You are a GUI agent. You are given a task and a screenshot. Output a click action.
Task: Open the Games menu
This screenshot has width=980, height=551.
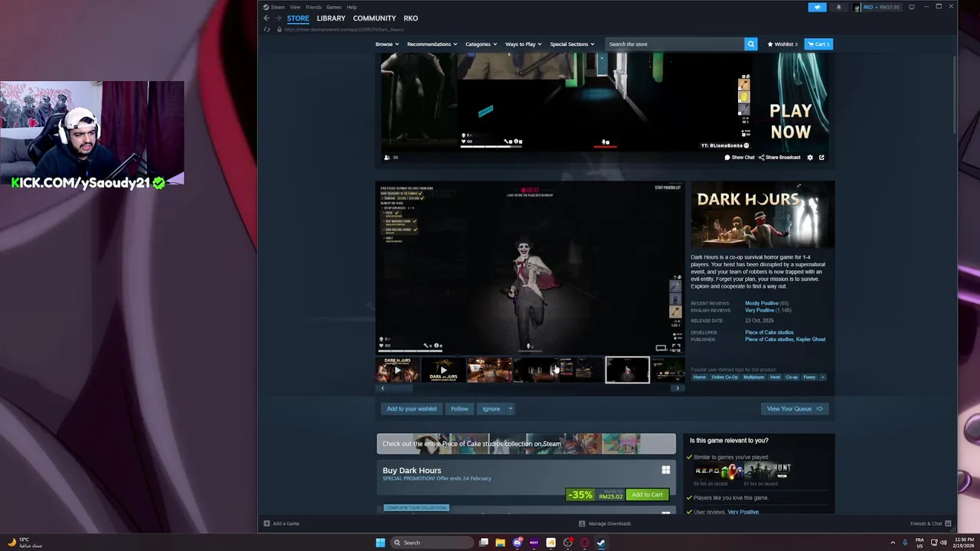[x=334, y=7]
